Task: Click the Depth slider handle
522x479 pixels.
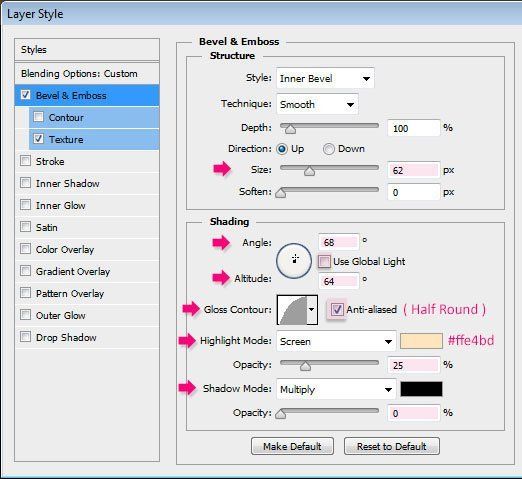Action: [290, 129]
